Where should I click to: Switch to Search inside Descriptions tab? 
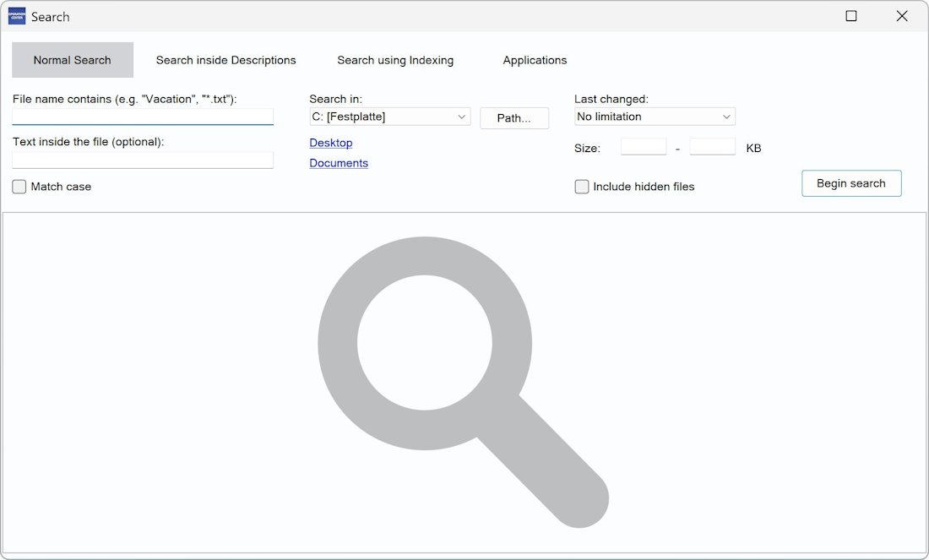pos(225,60)
